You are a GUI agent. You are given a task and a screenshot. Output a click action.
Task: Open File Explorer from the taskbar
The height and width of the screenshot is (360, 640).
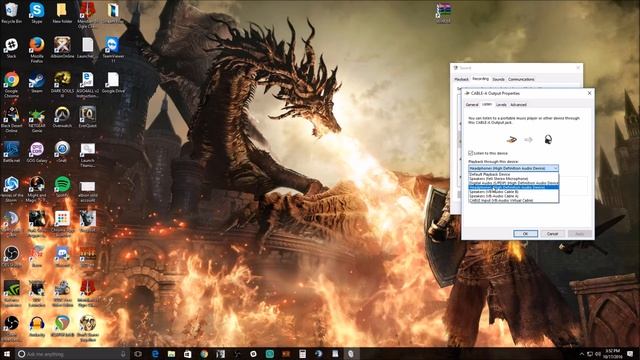coord(171,354)
